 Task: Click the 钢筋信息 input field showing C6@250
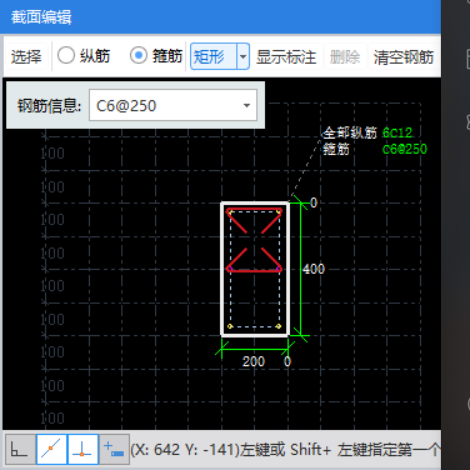(173, 105)
